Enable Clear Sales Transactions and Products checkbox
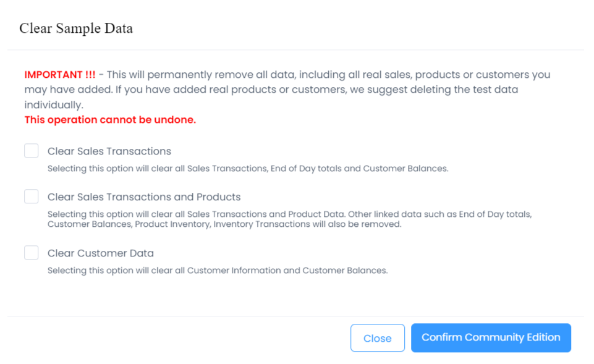Image resolution: width=594 pixels, height=364 pixels. (x=32, y=197)
